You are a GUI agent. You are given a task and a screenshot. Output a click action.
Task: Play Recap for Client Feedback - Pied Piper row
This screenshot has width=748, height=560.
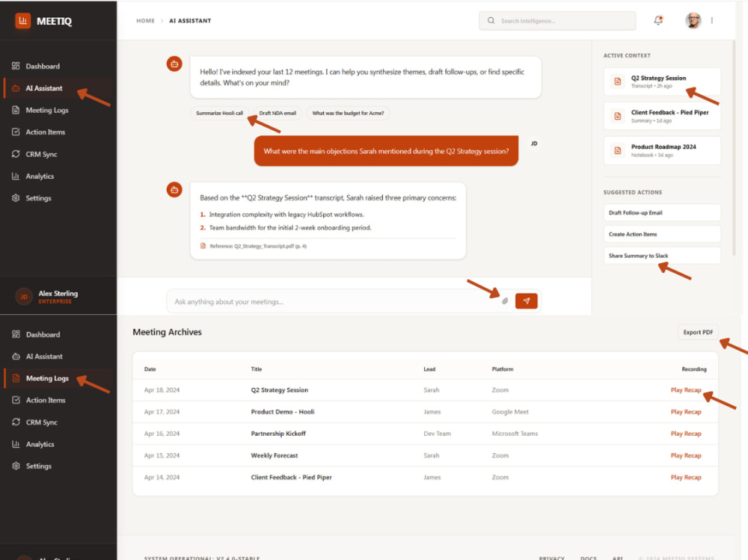[x=685, y=478]
